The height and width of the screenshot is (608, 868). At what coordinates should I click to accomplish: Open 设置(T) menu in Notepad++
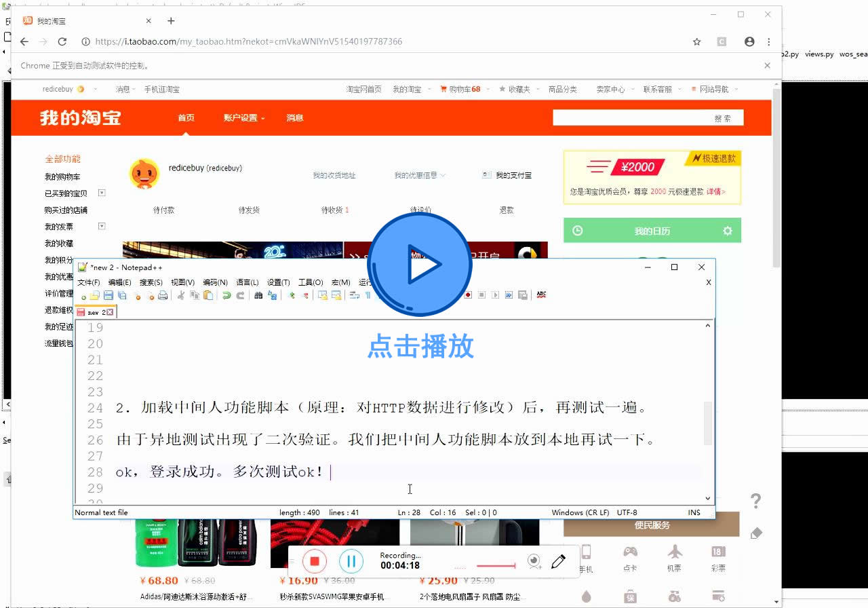278,282
